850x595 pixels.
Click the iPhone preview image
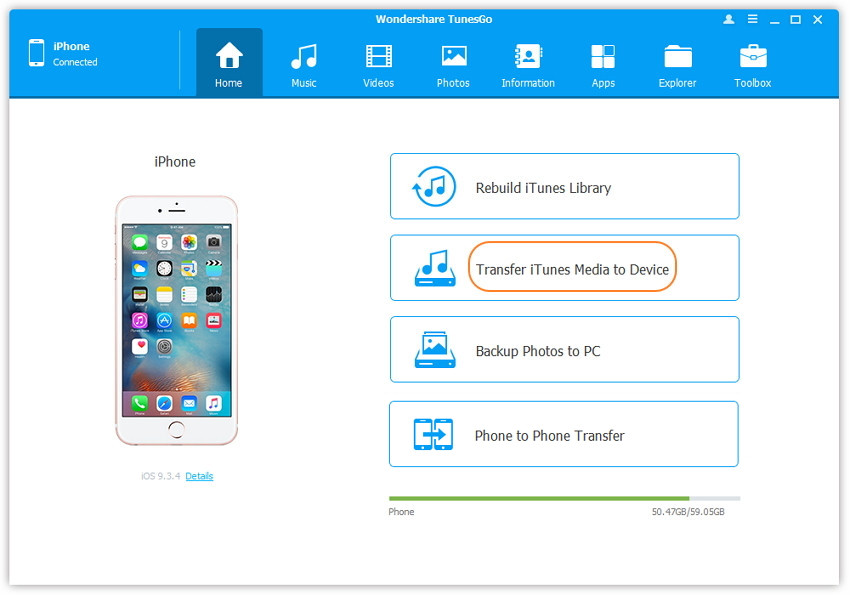click(x=176, y=320)
